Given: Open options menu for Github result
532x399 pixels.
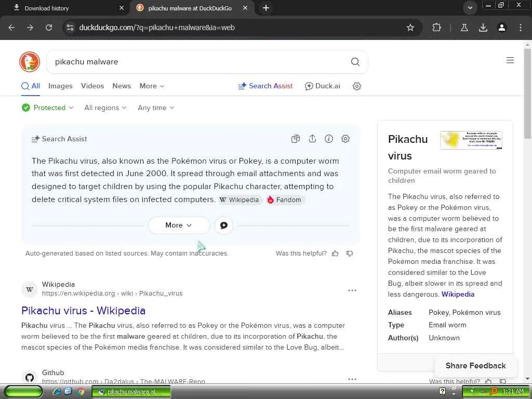Looking at the screenshot, I should (x=352, y=379).
